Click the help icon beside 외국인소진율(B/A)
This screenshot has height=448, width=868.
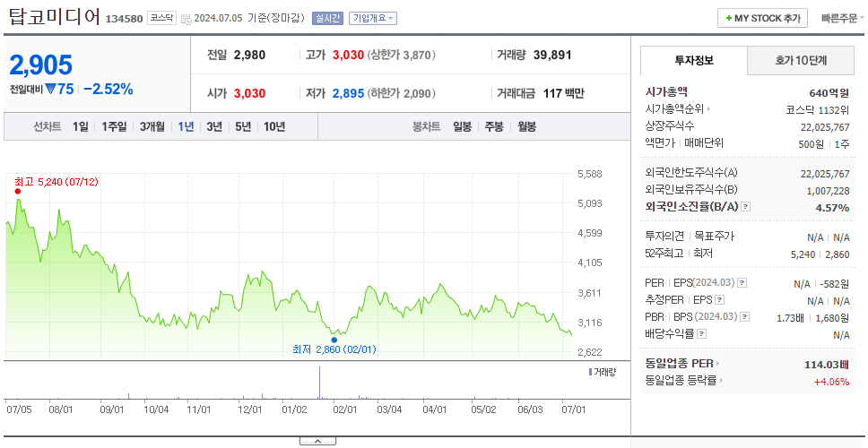coord(746,207)
